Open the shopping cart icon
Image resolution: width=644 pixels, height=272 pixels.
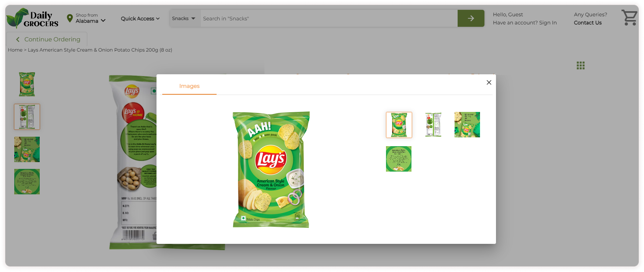point(629,17)
